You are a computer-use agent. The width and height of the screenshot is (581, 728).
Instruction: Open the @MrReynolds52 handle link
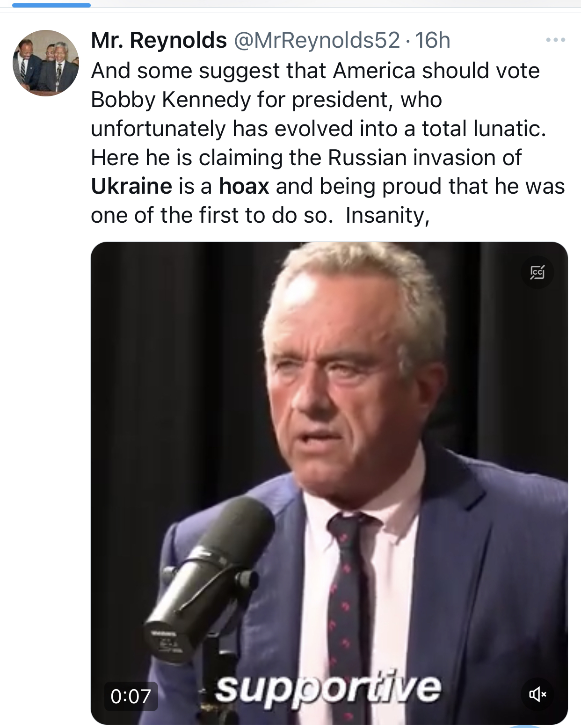(317, 40)
